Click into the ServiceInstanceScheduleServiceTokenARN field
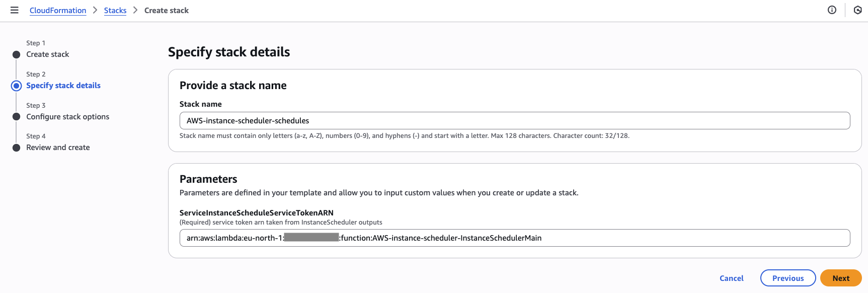Image resolution: width=868 pixels, height=293 pixels. click(515, 238)
